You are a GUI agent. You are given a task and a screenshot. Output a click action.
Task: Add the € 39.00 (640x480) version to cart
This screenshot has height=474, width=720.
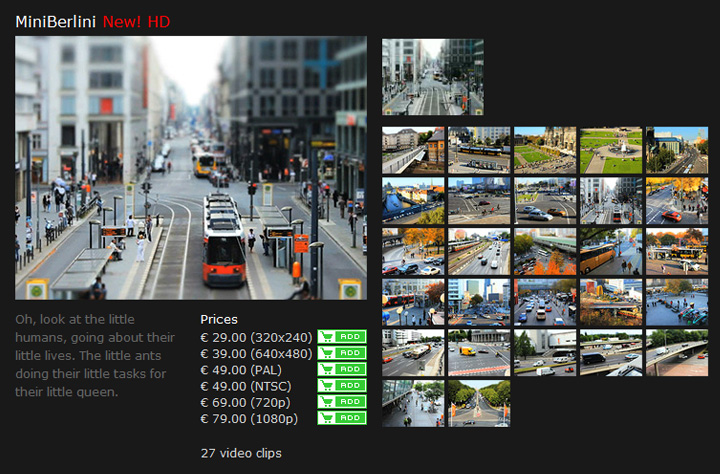click(x=342, y=353)
